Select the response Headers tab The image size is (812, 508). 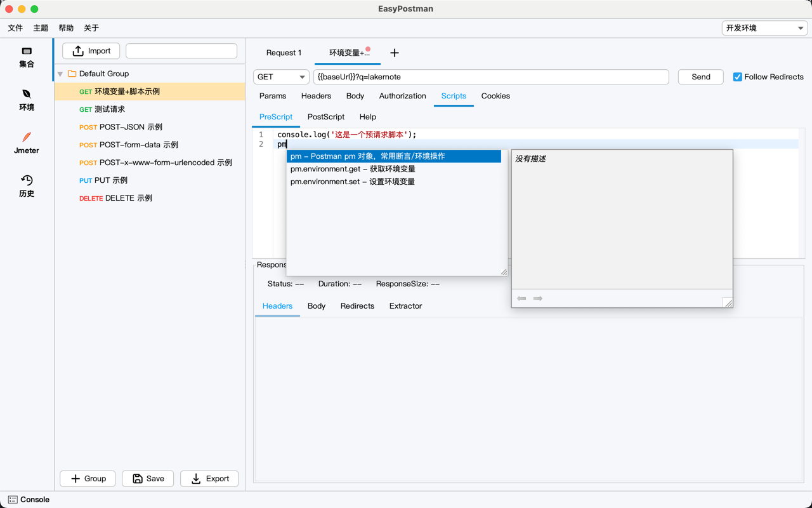click(x=277, y=306)
